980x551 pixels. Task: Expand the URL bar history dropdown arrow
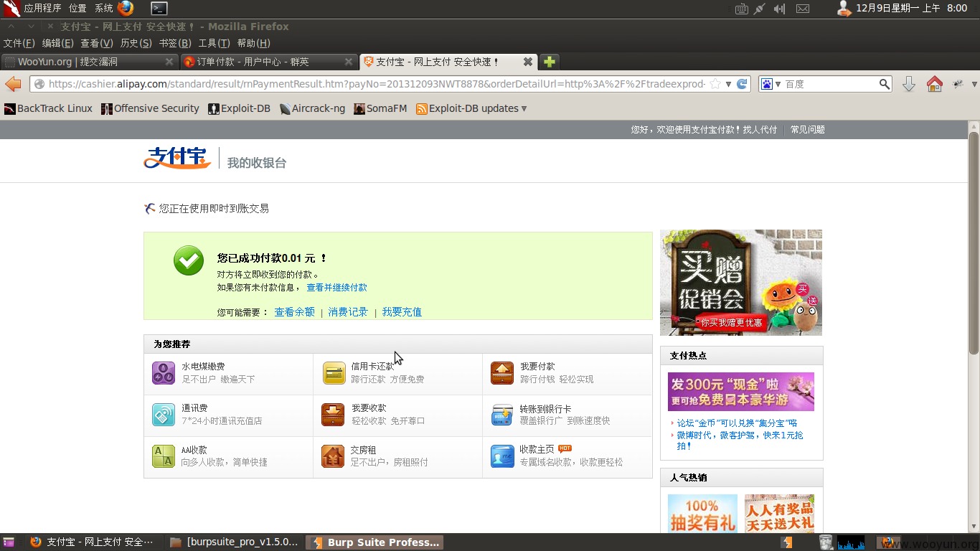click(x=728, y=84)
